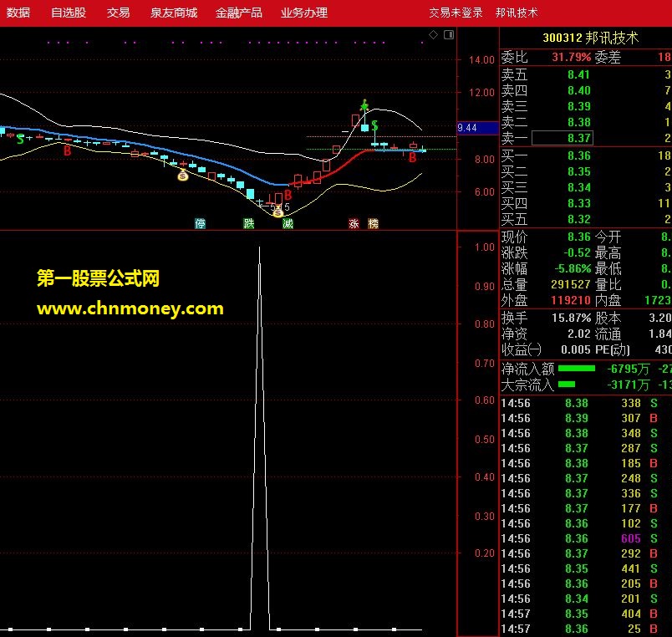Click 邦讯技术 in the top bar
The height and width of the screenshot is (637, 672).
pyautogui.click(x=517, y=13)
